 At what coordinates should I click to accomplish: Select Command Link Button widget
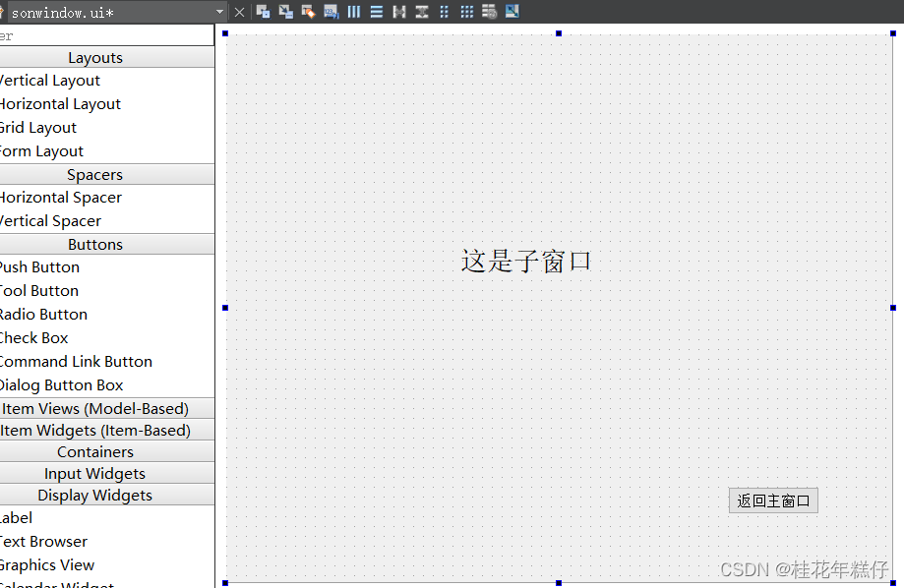coord(106,362)
